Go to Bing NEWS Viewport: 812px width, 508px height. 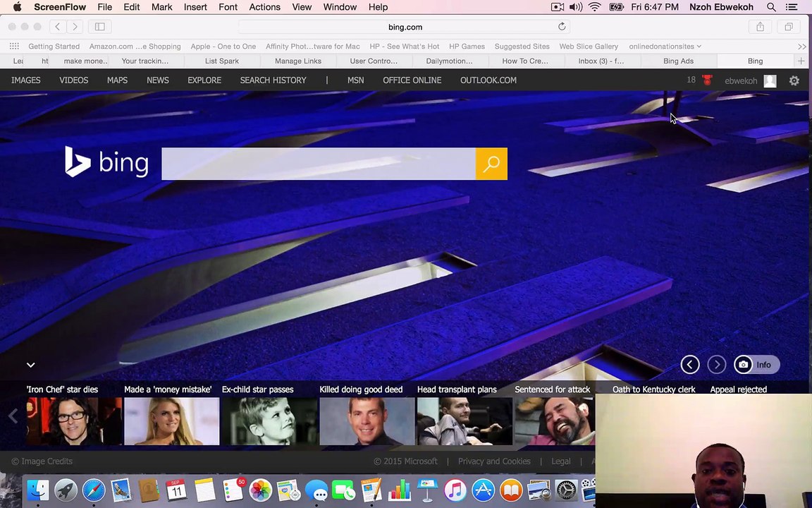click(157, 80)
